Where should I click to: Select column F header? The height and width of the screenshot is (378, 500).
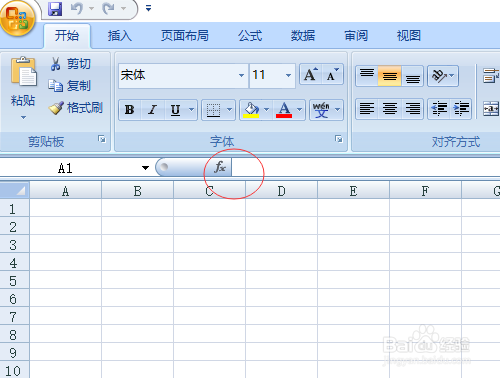click(426, 190)
